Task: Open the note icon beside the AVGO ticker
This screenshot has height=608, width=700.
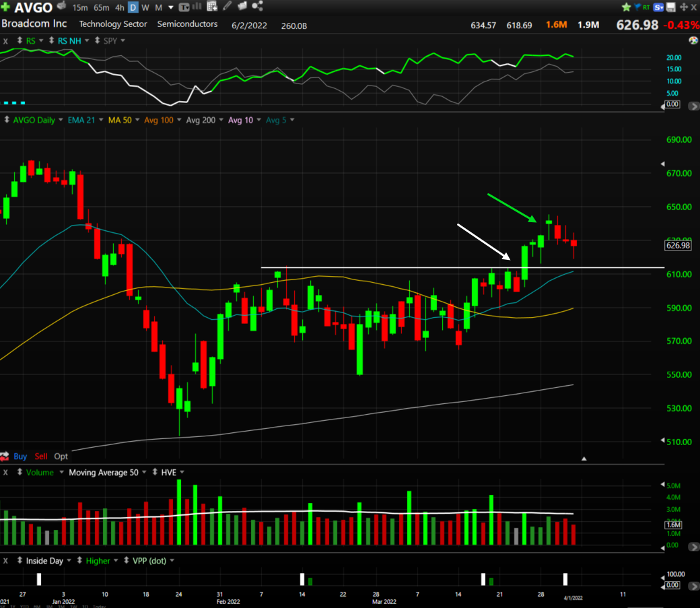Action: (62, 6)
